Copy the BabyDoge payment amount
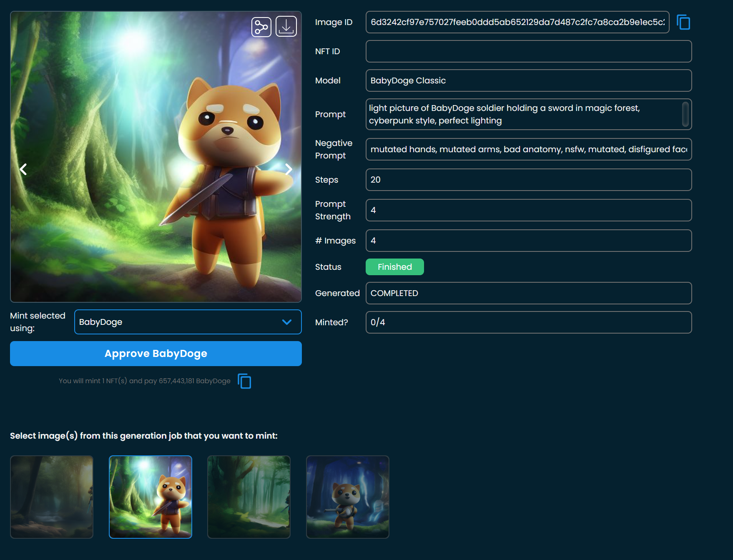The height and width of the screenshot is (560, 733). tap(244, 381)
